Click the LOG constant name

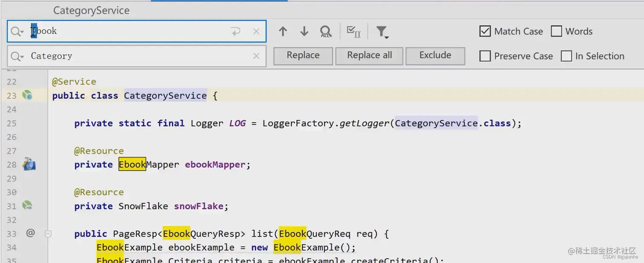pyautogui.click(x=237, y=123)
